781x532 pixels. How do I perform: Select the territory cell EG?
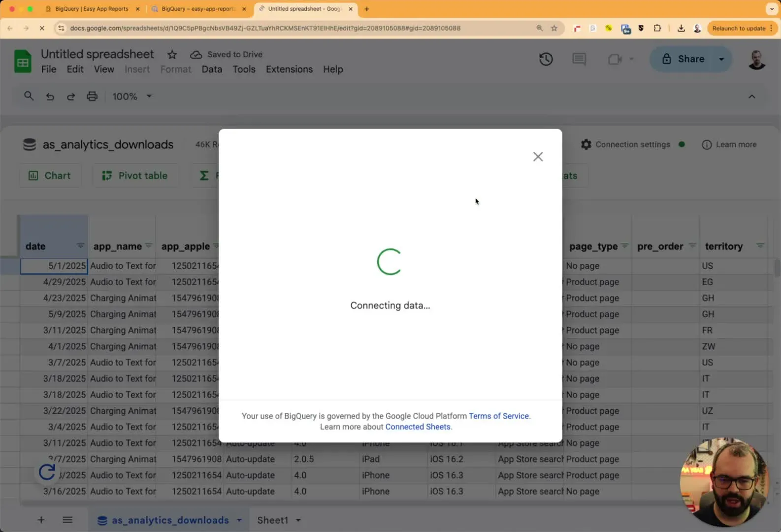733,282
